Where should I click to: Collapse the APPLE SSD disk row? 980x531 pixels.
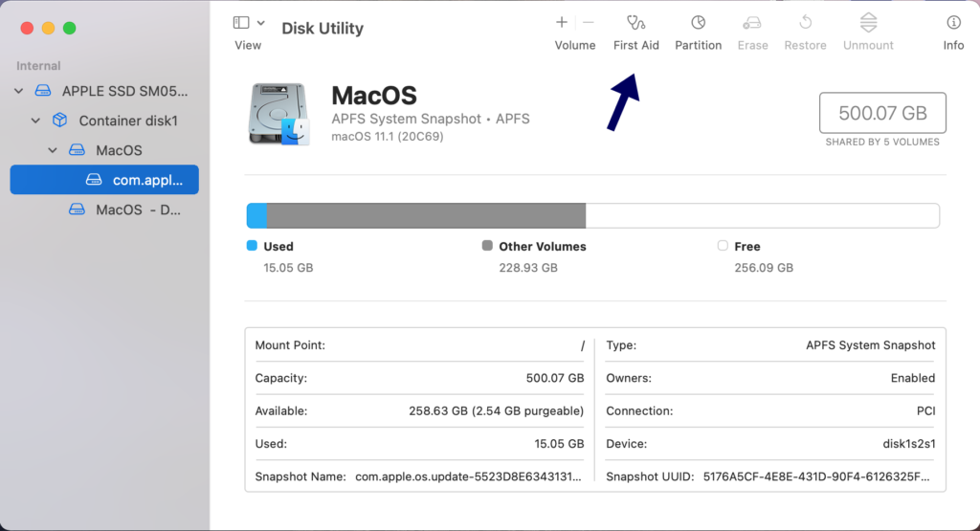pyautogui.click(x=19, y=91)
